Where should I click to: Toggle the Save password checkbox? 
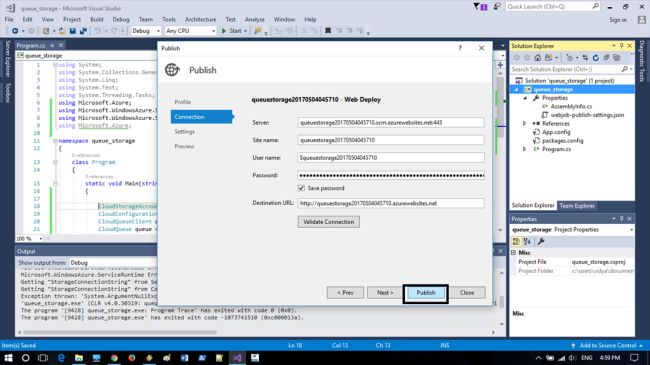(301, 188)
